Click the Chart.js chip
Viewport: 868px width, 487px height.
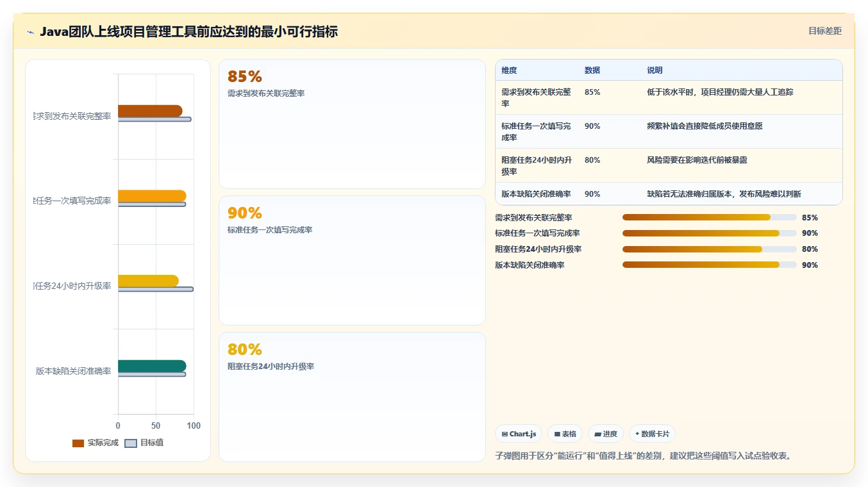pyautogui.click(x=519, y=434)
